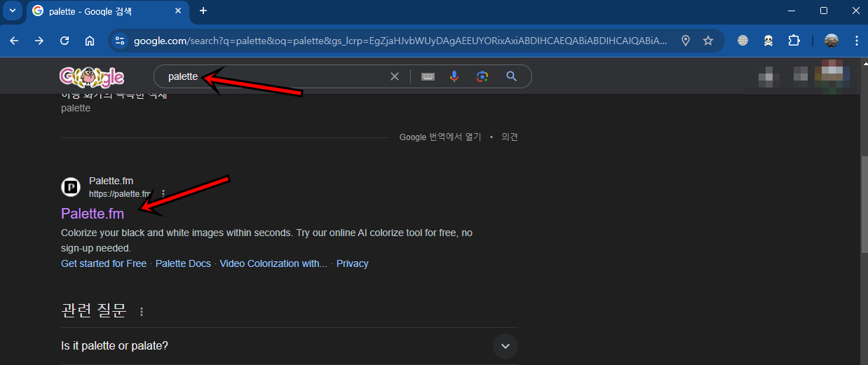Viewport: 868px width, 365px height.
Task: Open Video Colorization with... sitelink
Action: coord(273,263)
